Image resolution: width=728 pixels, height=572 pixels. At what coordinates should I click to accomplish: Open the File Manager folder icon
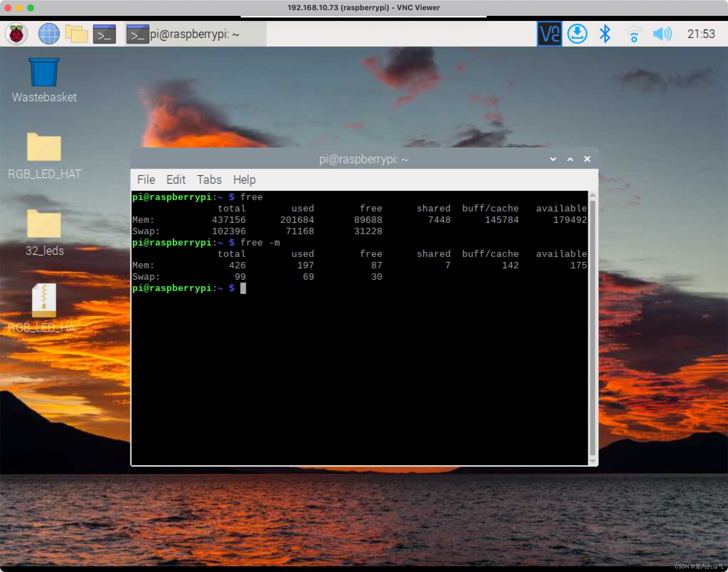[x=76, y=34]
